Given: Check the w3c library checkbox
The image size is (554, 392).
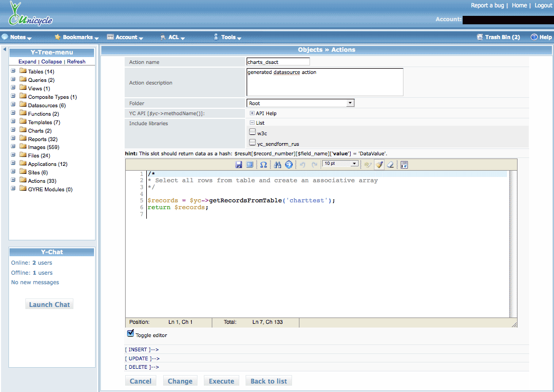Looking at the screenshot, I should [252, 132].
